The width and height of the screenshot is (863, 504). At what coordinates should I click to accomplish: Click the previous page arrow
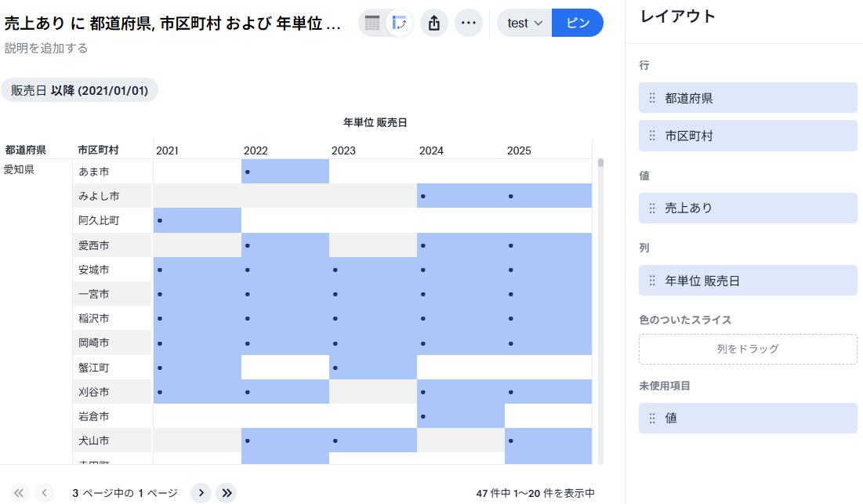point(45,492)
